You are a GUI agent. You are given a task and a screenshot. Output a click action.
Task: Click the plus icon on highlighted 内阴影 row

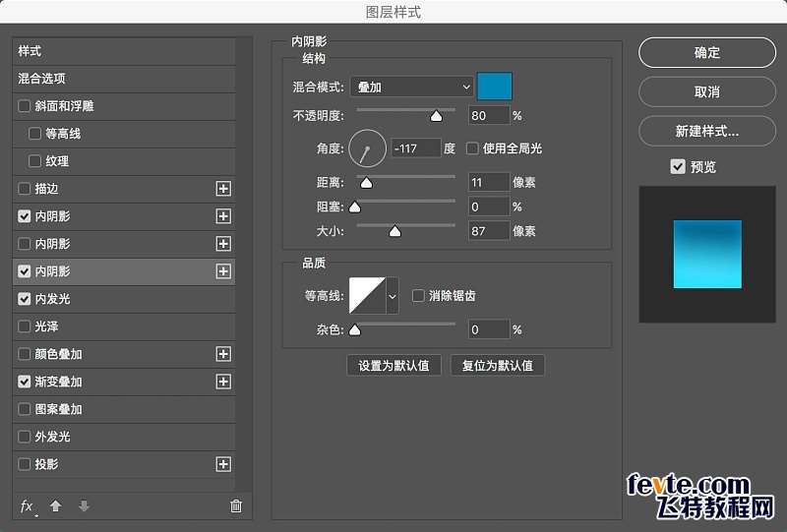point(223,271)
